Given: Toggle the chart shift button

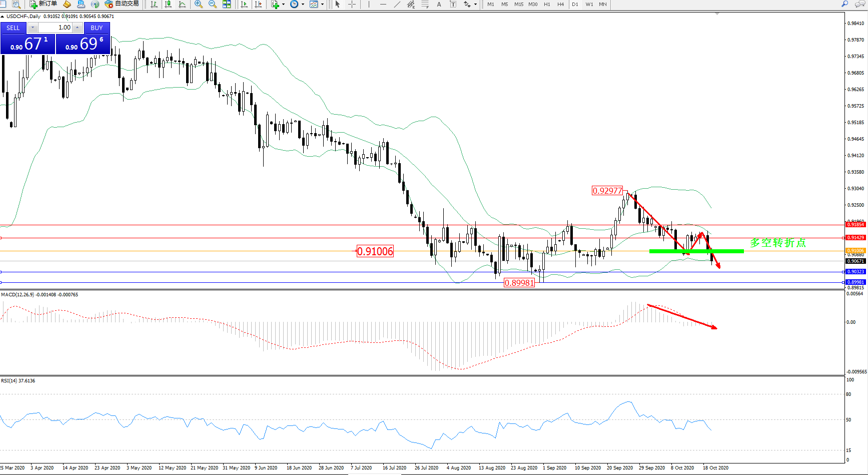Looking at the screenshot, I should pos(258,5).
